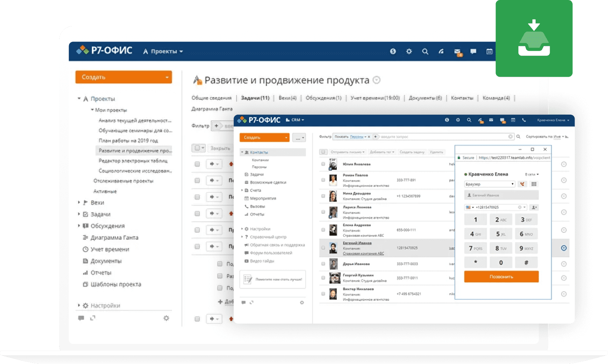The image size is (608, 364).
Task: Show the dial pad grid icon
Action: [x=534, y=184]
